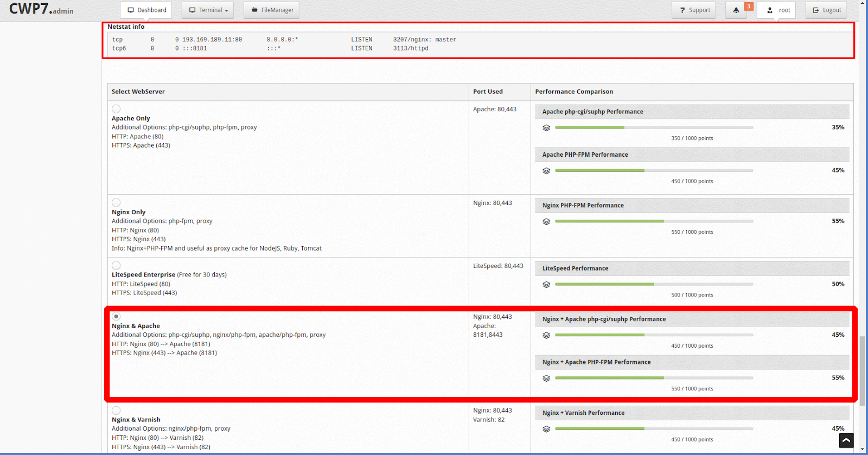Click the 'LiteSpeed Performance' section header

coord(692,268)
